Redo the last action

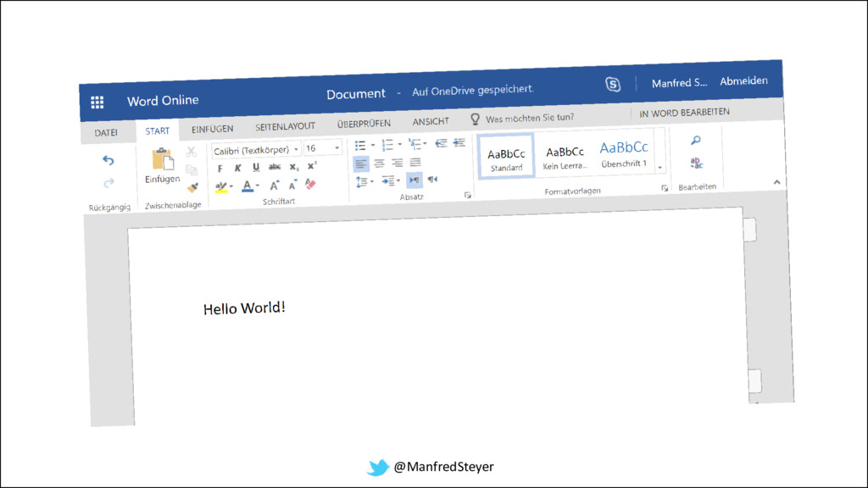coord(108,182)
